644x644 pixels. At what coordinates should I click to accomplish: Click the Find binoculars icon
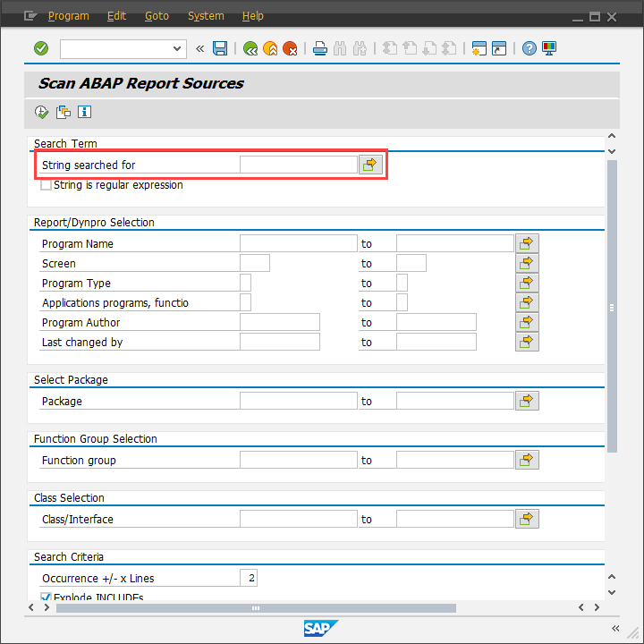[340, 48]
